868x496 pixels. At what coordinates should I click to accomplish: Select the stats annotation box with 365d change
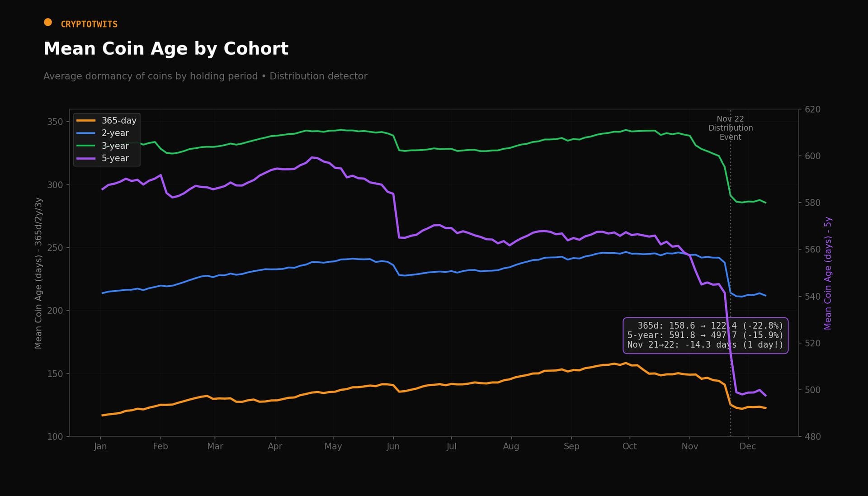coord(705,335)
